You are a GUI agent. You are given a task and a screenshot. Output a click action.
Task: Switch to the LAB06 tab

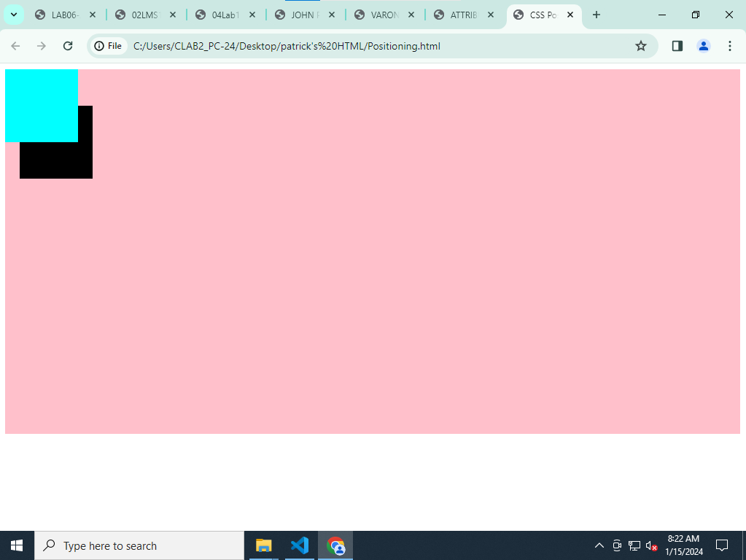63,15
